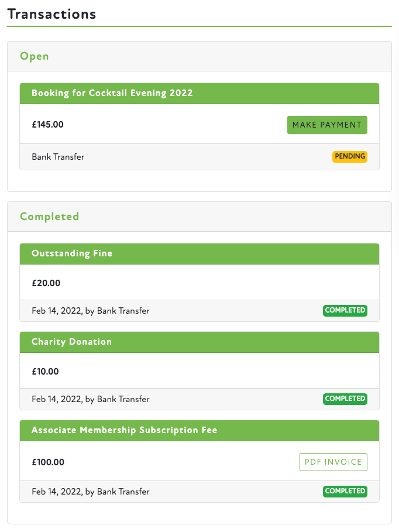This screenshot has width=399, height=532.
Task: Click Bank Transfer text under Cocktail Evening booking
Action: point(58,157)
